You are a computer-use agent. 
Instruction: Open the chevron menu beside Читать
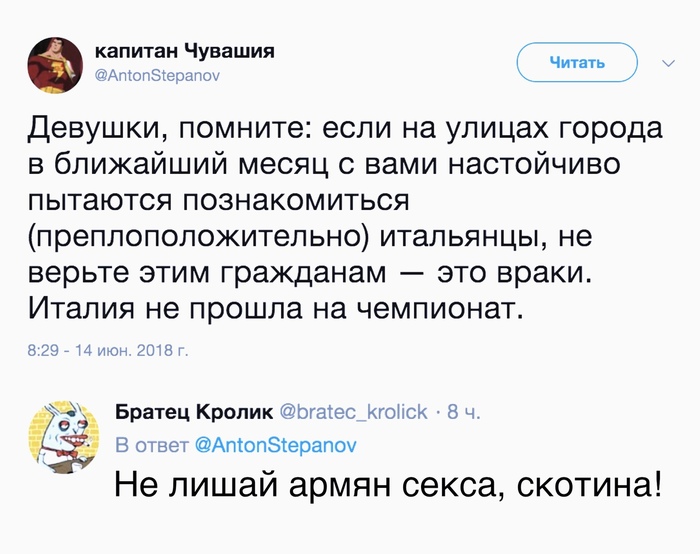tap(669, 63)
